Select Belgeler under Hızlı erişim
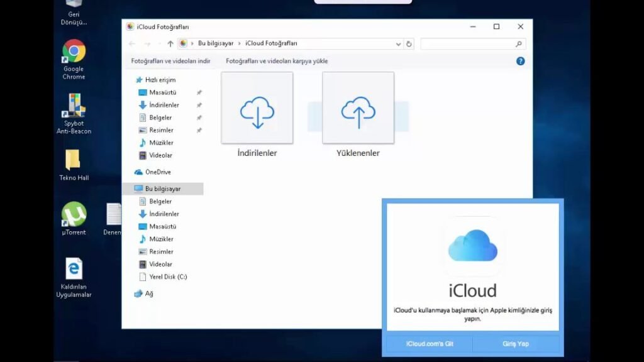 coord(160,118)
